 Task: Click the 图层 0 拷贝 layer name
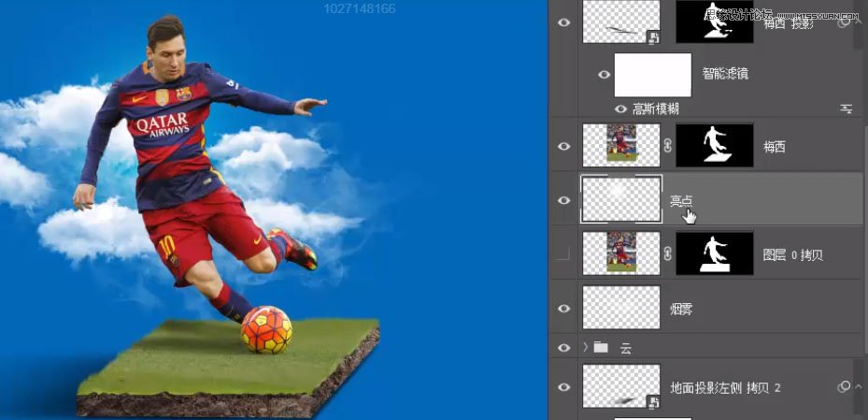point(792,254)
